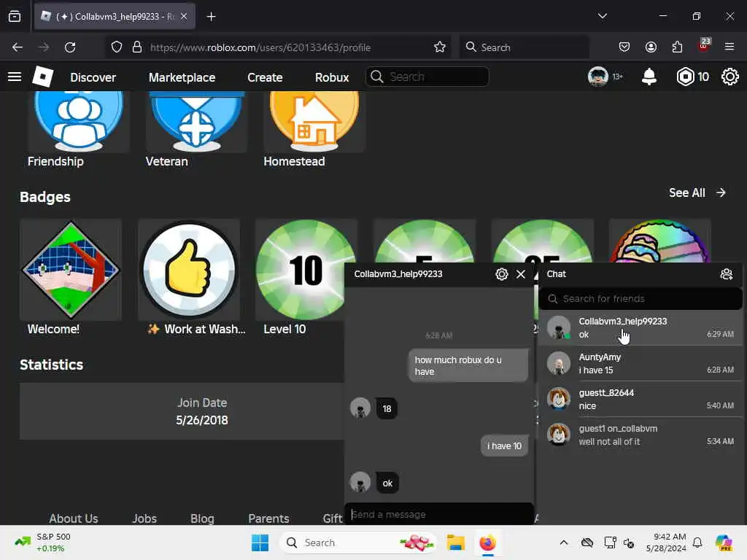Close the Collabvm3_help99233 chat window
Screen dimensions: 747x560
point(521,274)
